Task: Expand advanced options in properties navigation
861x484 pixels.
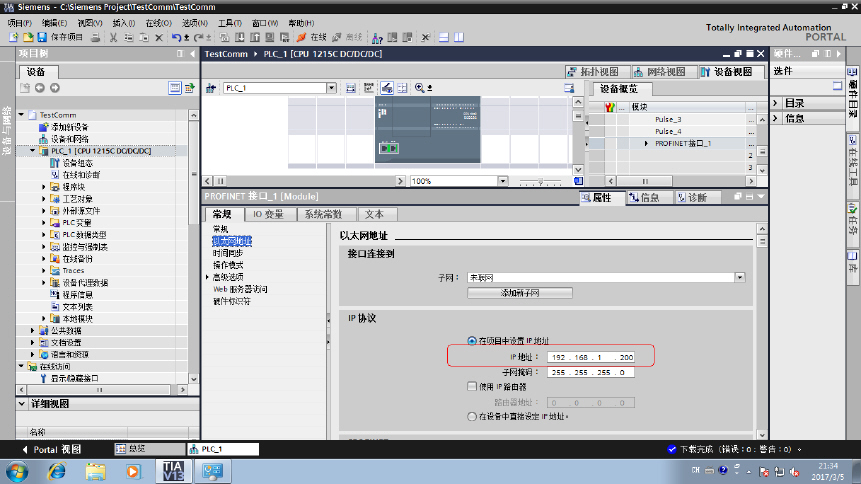Action: coord(207,277)
